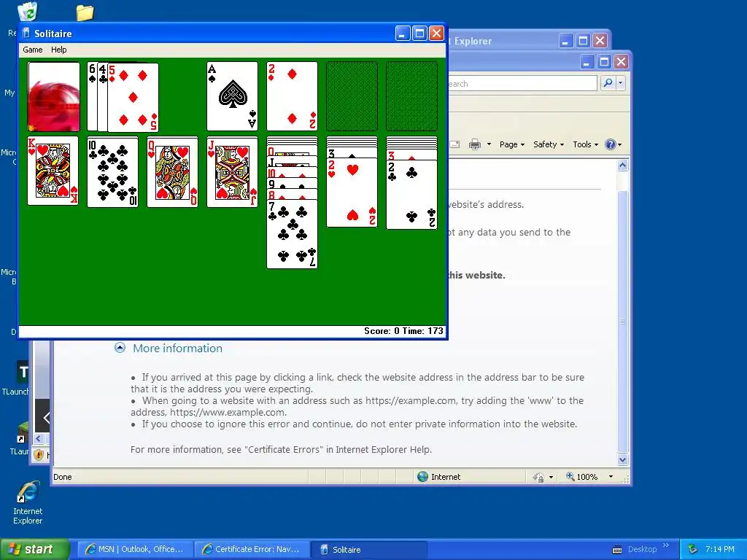Click the keyboard icon beside Desktop toolbar
Screen dimensions: 747x560
(616, 550)
